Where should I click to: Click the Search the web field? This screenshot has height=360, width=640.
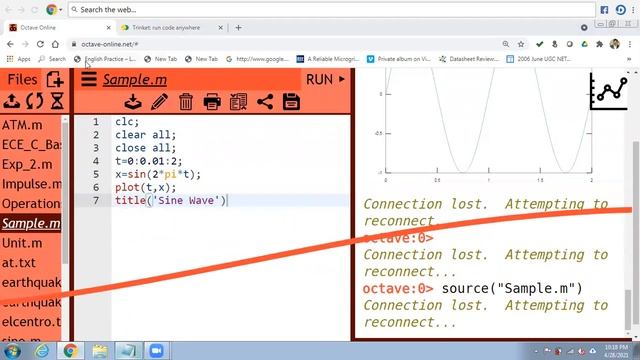coord(331,9)
